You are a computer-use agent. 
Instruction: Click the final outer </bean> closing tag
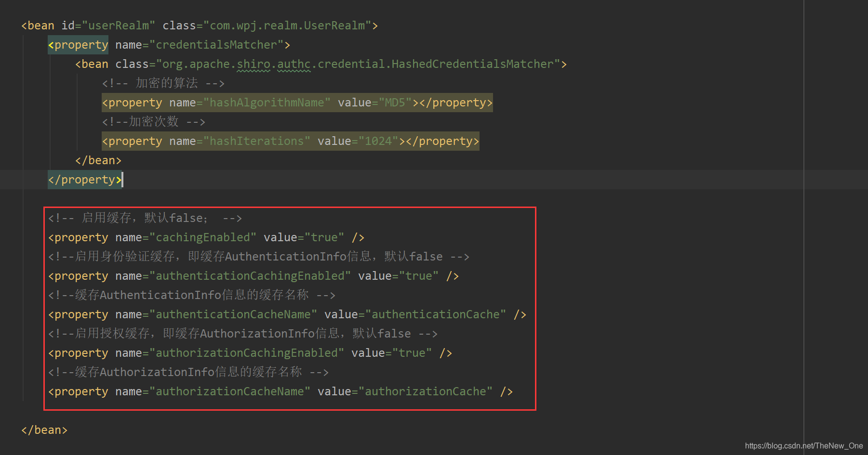pyautogui.click(x=44, y=430)
